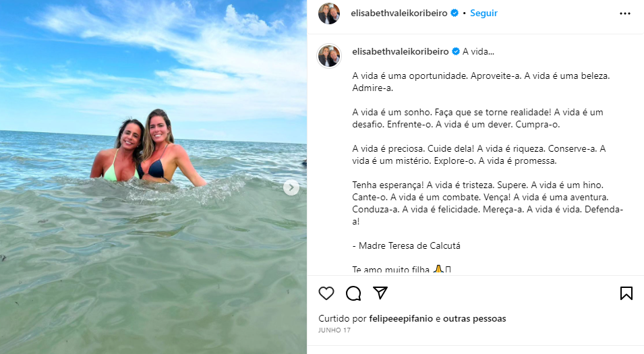Image resolution: width=644 pixels, height=354 pixels.
Task: Open comments via the speech bubble icon
Action: (x=353, y=293)
